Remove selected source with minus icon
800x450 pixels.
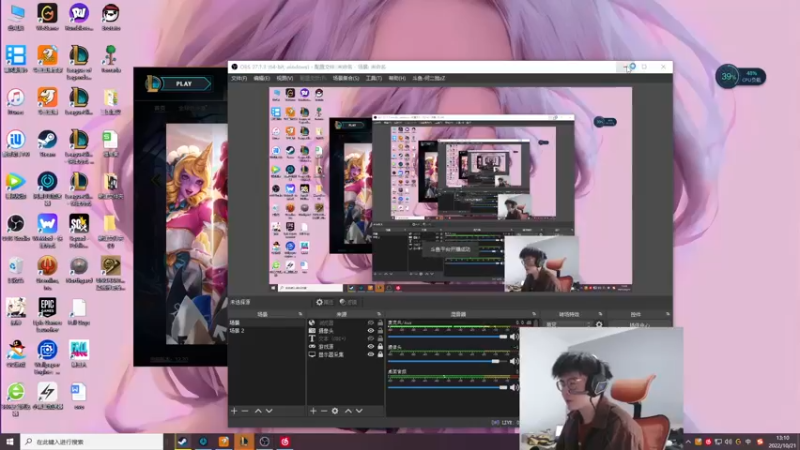click(324, 411)
